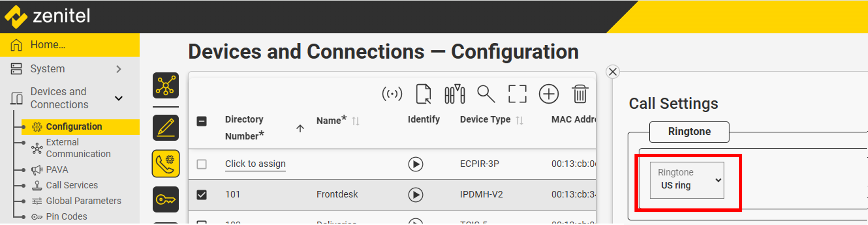Select the pencil edit icon

(165, 128)
